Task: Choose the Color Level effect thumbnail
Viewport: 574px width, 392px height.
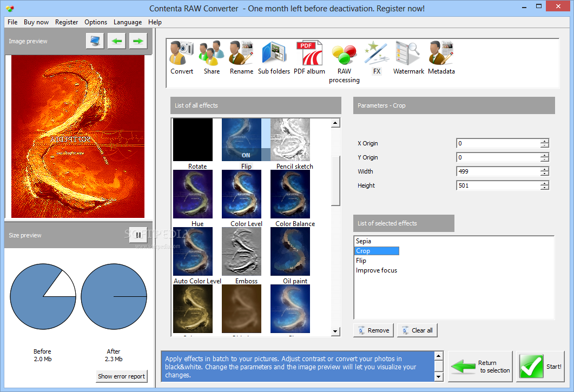Action: pos(242,194)
